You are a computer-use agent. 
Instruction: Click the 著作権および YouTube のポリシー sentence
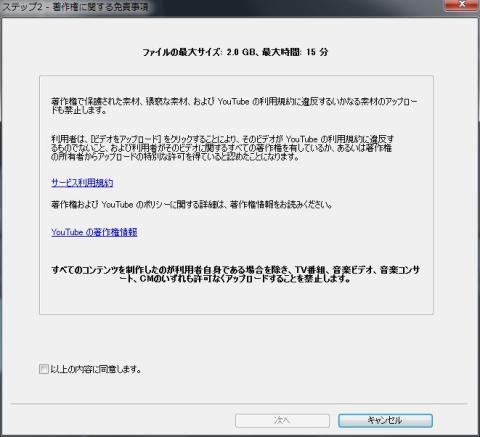pyautogui.click(x=192, y=204)
